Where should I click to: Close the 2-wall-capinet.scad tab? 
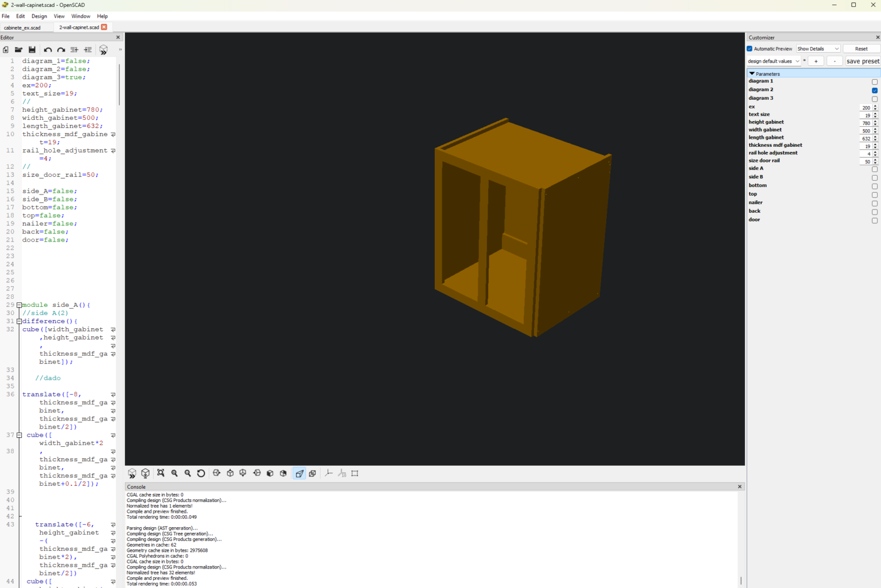click(104, 27)
